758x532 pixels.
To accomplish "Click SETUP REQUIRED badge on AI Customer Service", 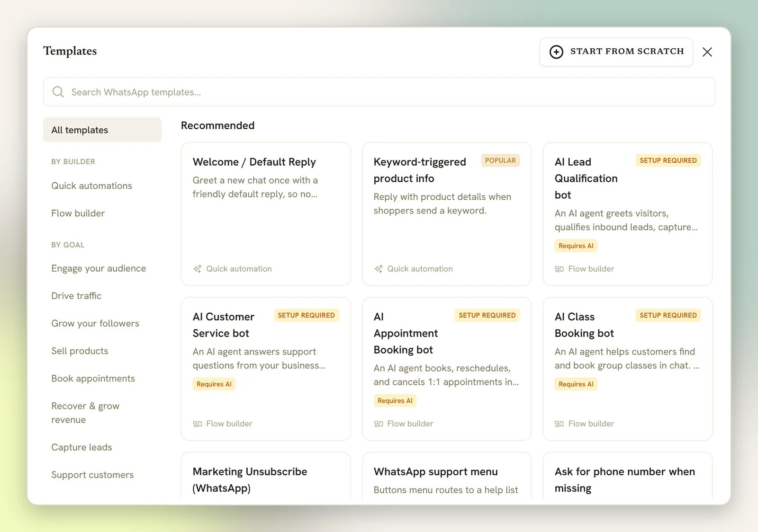I will (x=306, y=315).
